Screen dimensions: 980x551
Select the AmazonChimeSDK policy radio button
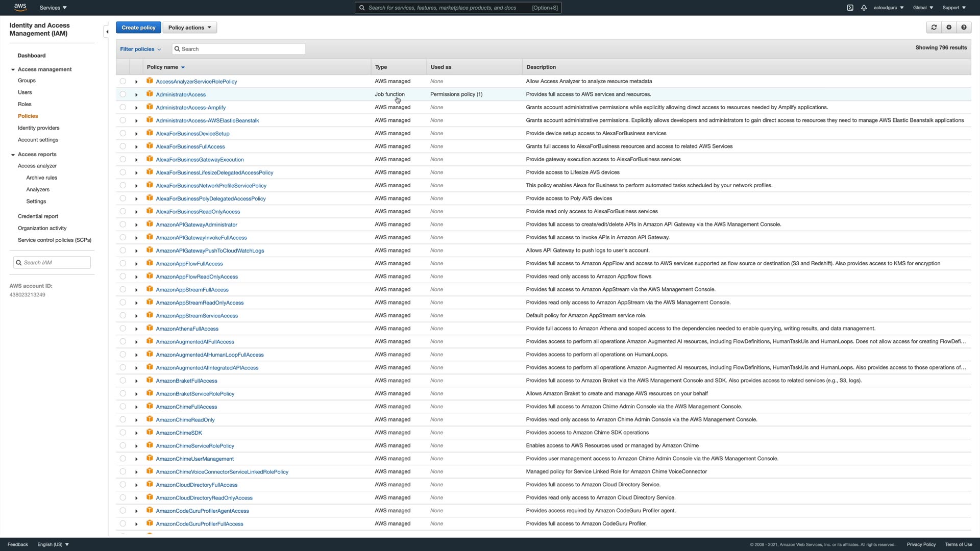coord(122,433)
